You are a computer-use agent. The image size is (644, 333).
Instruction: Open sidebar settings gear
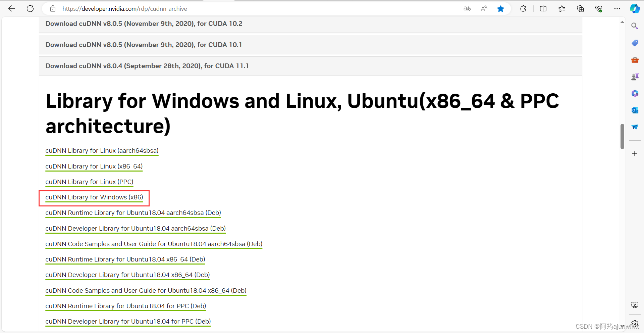(635, 324)
